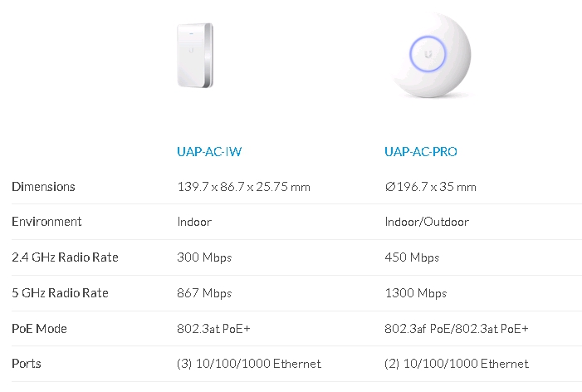Select the Dimensions row label

tap(43, 187)
